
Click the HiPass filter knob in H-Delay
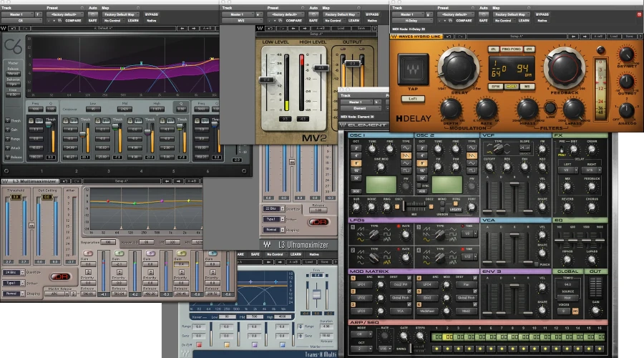(527, 109)
